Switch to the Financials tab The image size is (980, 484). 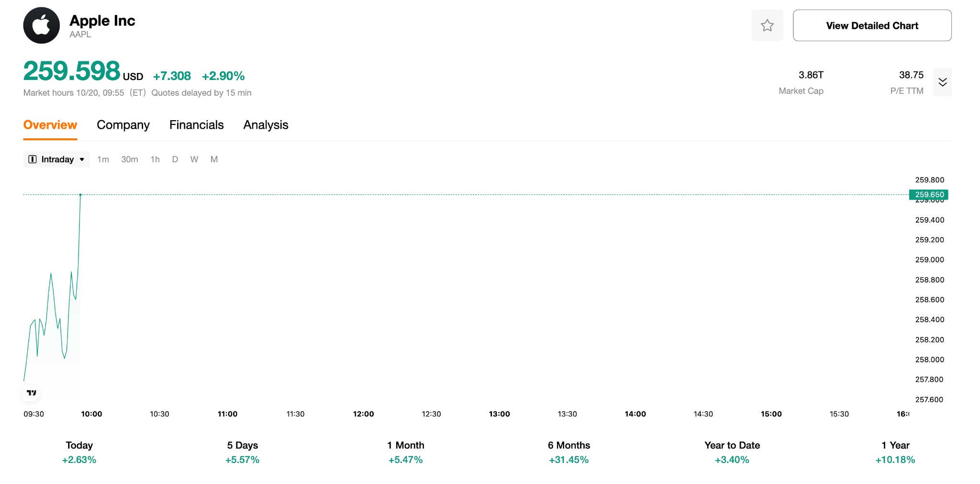point(196,125)
